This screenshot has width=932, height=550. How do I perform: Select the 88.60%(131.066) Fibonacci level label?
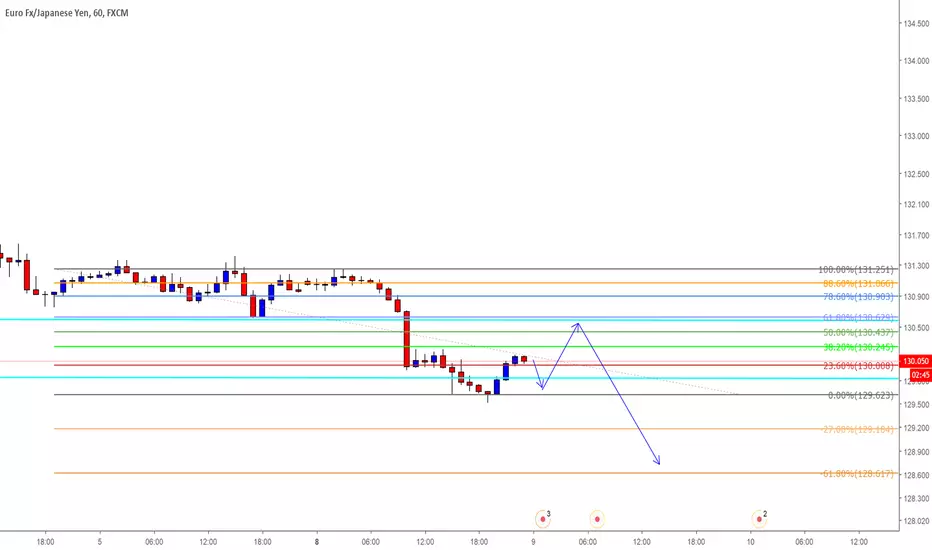pyautogui.click(x=858, y=283)
